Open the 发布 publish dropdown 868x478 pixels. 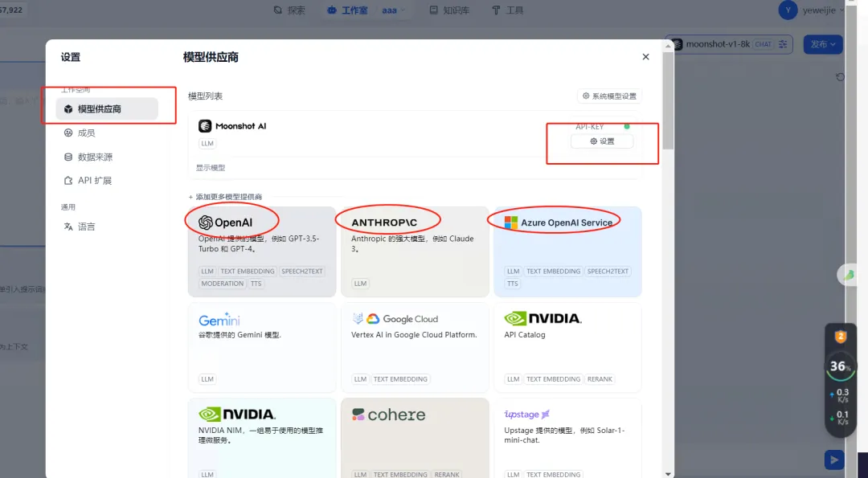click(822, 44)
